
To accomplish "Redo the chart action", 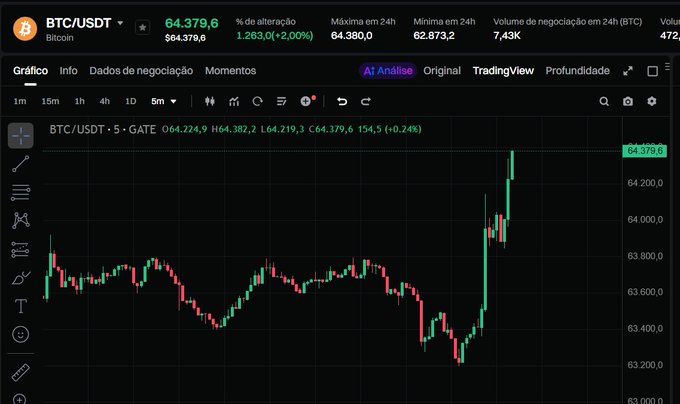I will (x=366, y=101).
